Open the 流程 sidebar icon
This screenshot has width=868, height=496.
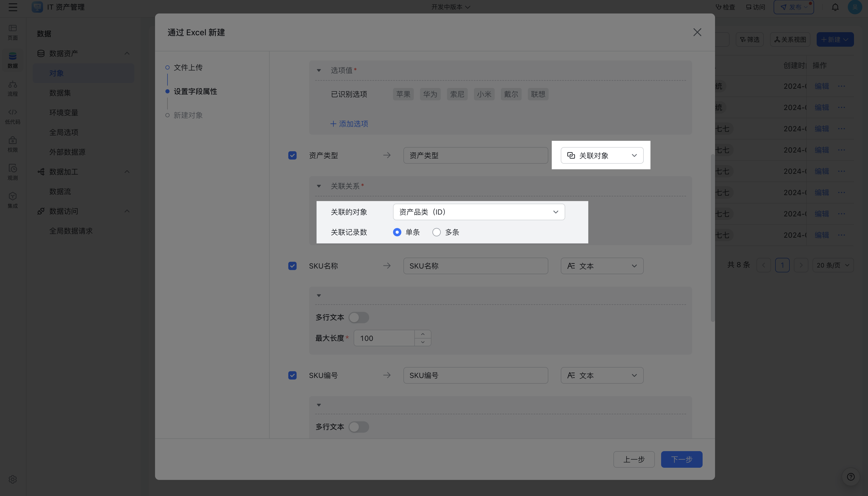(13, 88)
